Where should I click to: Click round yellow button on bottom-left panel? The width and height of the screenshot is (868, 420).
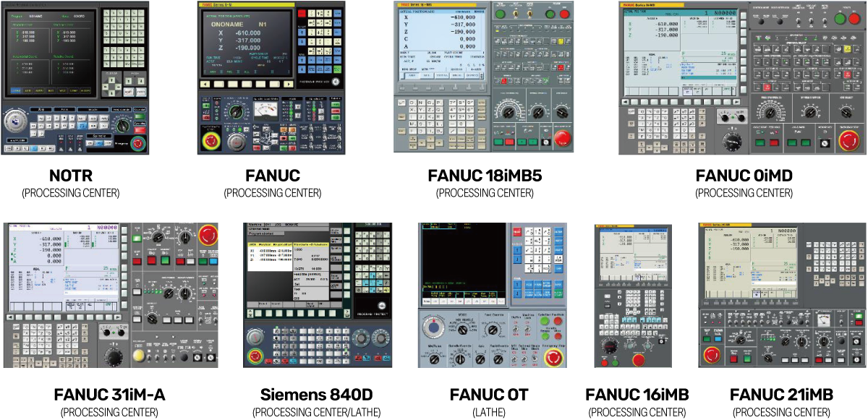tap(139, 354)
